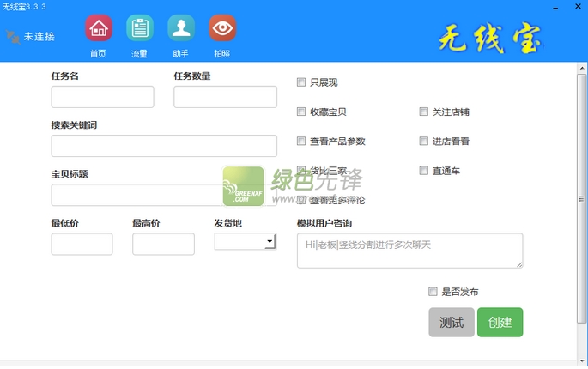Click the scrollbar down arrow
The height and width of the screenshot is (369, 588).
(582, 361)
